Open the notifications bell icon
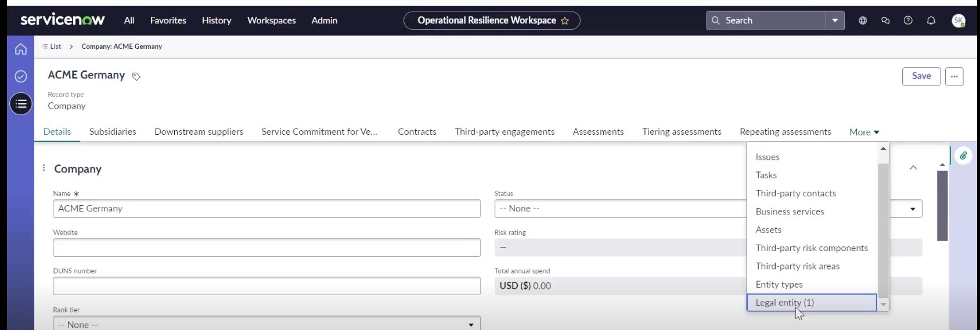980x330 pixels. pyautogui.click(x=931, y=20)
